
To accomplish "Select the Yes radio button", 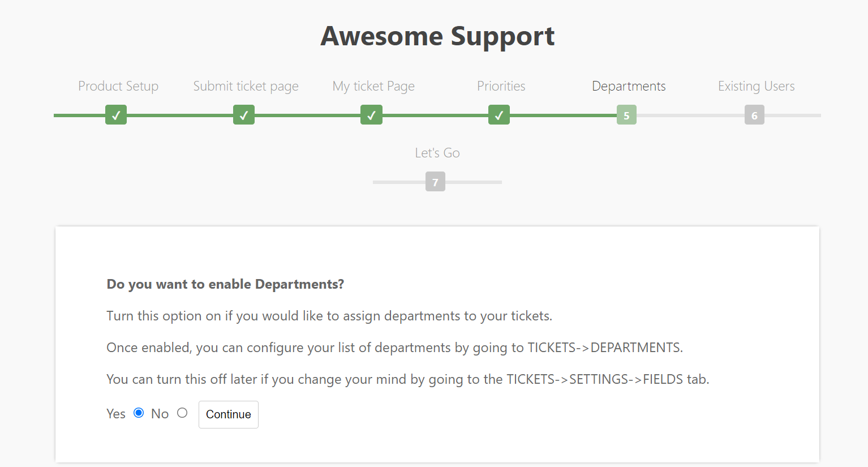I will [x=139, y=413].
